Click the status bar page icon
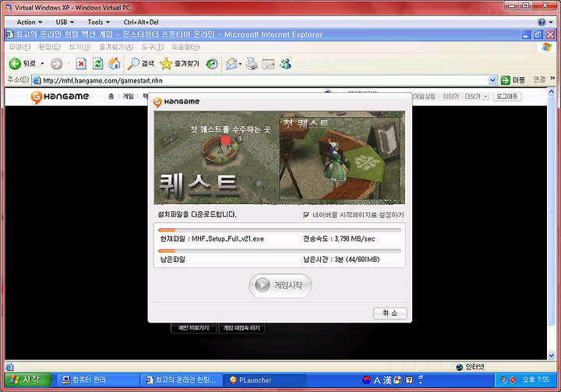Screen dimensions: 561x392 click(9, 367)
